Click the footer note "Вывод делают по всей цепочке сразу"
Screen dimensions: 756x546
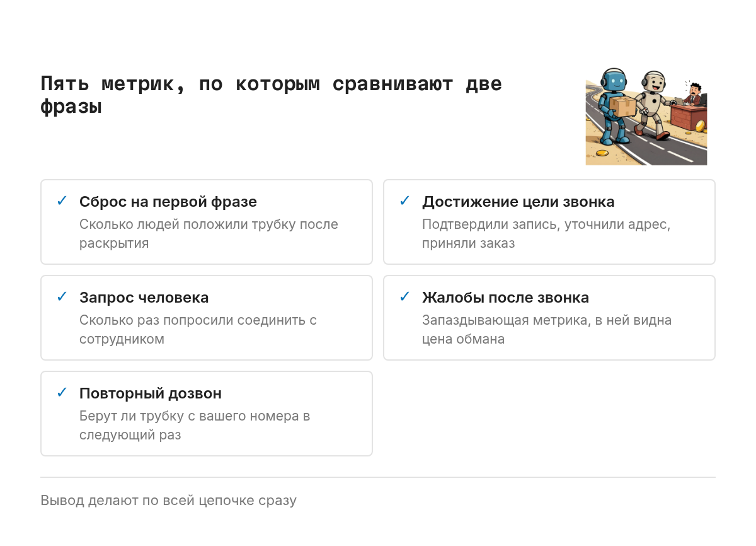tap(168, 501)
